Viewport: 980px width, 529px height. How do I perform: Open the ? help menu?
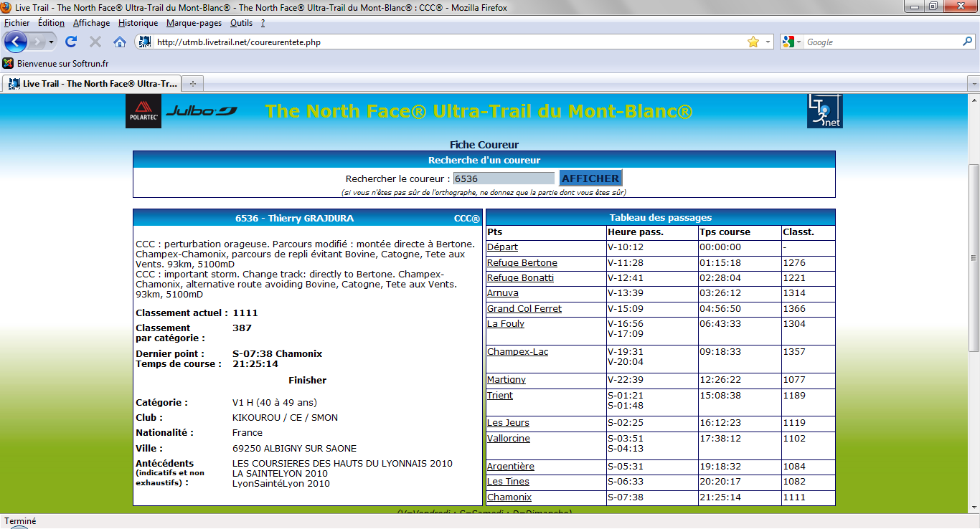coord(263,23)
